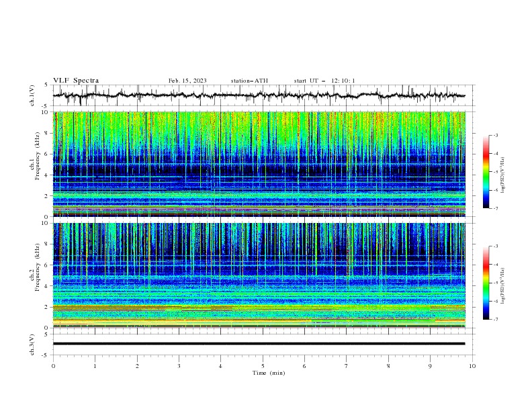
Task: Click the 'ch.1(V)' axis label
Action: 32,95
